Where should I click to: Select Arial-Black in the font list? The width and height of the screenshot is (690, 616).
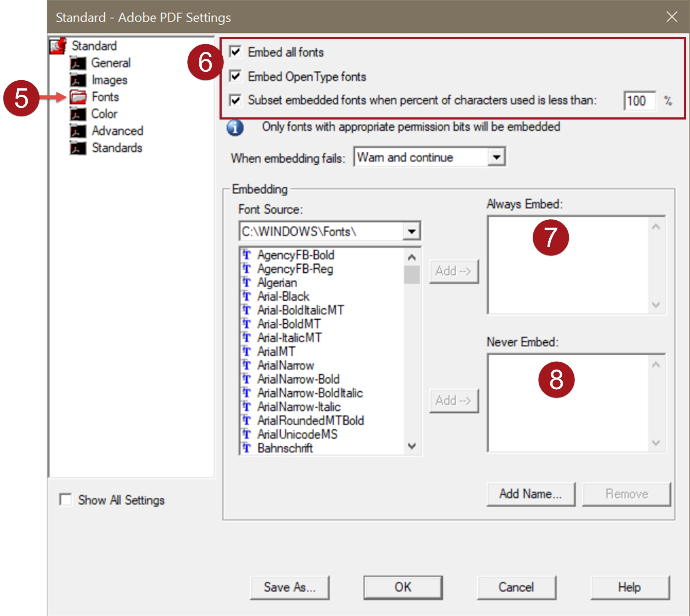pyautogui.click(x=283, y=296)
